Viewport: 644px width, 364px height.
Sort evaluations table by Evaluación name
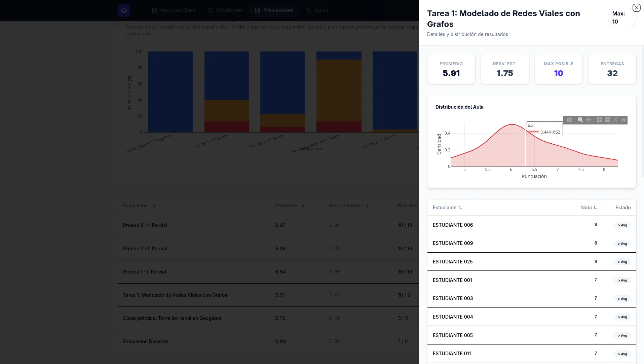(x=139, y=206)
